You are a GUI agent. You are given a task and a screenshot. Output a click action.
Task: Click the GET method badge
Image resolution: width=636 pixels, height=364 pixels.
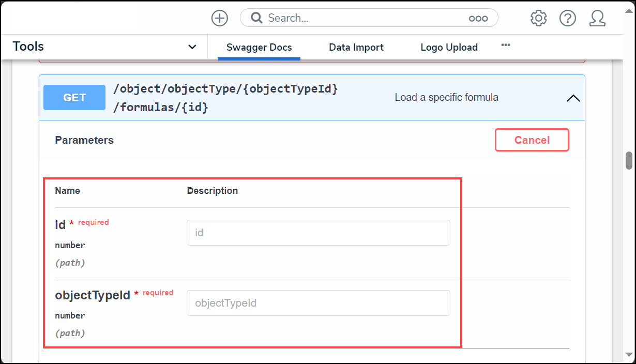coord(74,98)
